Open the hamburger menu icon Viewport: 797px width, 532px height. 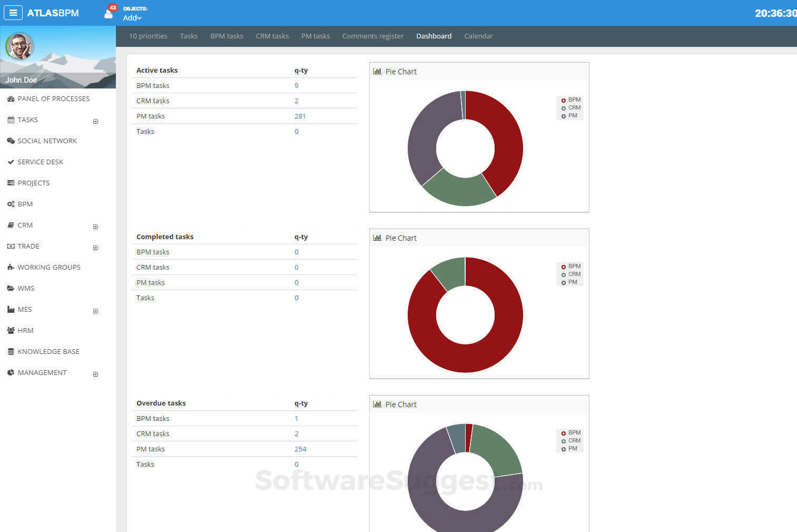[13, 13]
